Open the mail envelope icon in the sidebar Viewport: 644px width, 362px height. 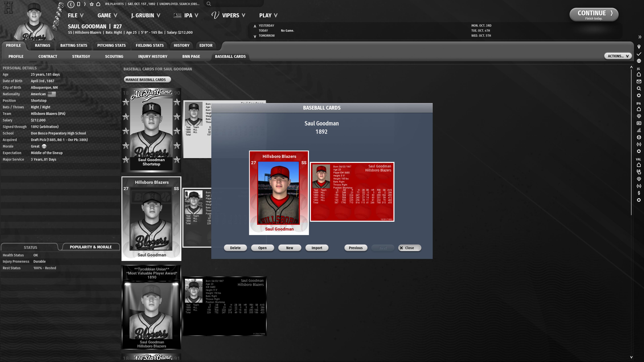coord(639,81)
